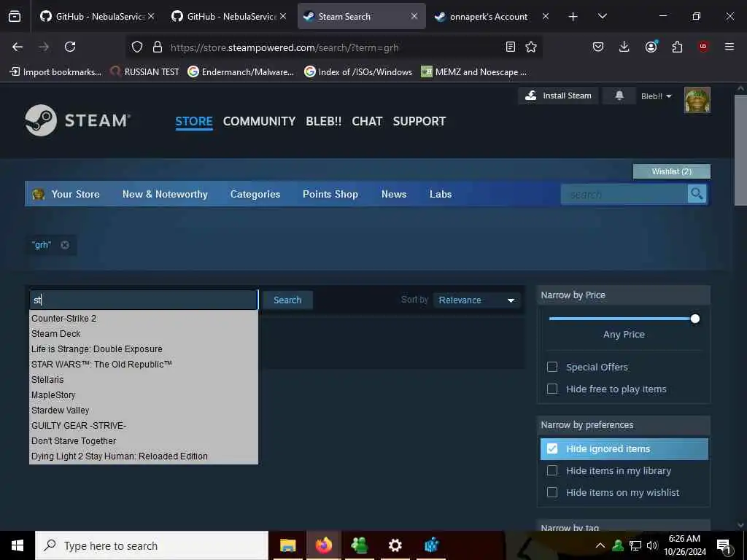Viewport: 747px width, 560px height.
Task: Open the New & Noteworthy menu
Action: tap(165, 194)
